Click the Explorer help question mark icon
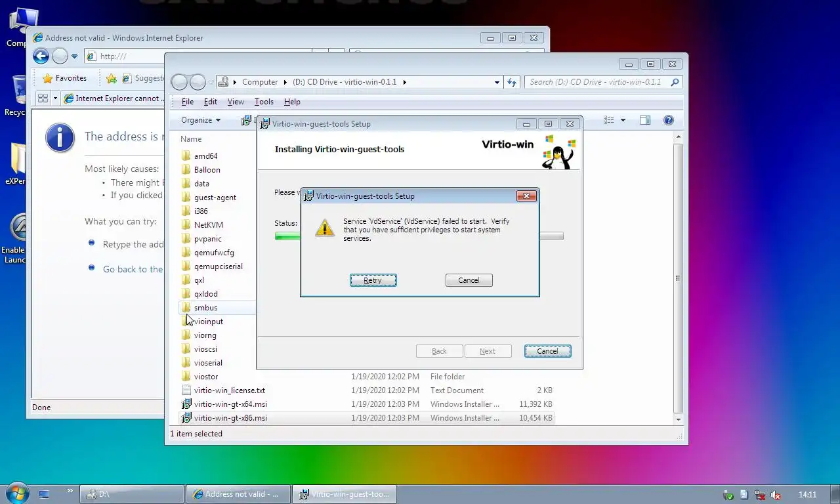This screenshot has height=504, width=840. point(668,120)
